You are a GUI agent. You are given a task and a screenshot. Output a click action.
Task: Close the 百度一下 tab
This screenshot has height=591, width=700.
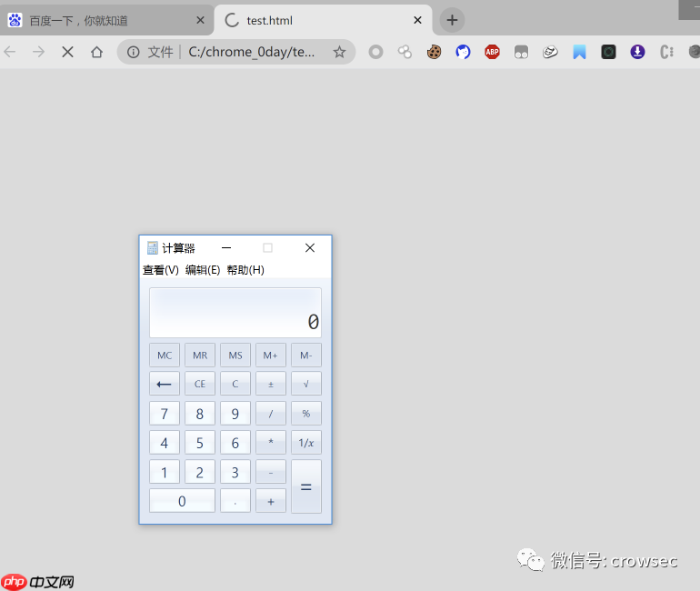point(200,20)
